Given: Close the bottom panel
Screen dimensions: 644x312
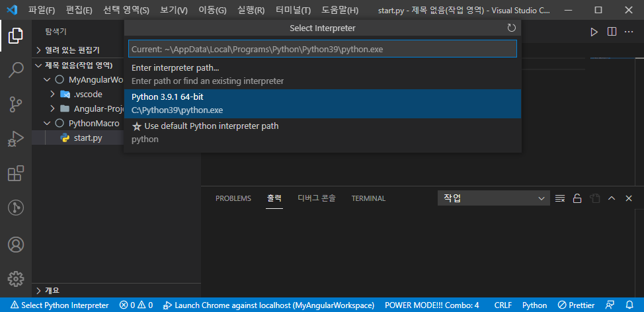Looking at the screenshot, I should click(628, 198).
